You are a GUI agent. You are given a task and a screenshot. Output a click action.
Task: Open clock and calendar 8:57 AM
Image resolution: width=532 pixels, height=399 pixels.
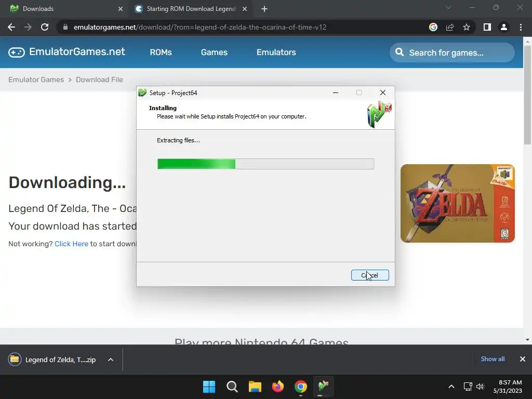508,387
